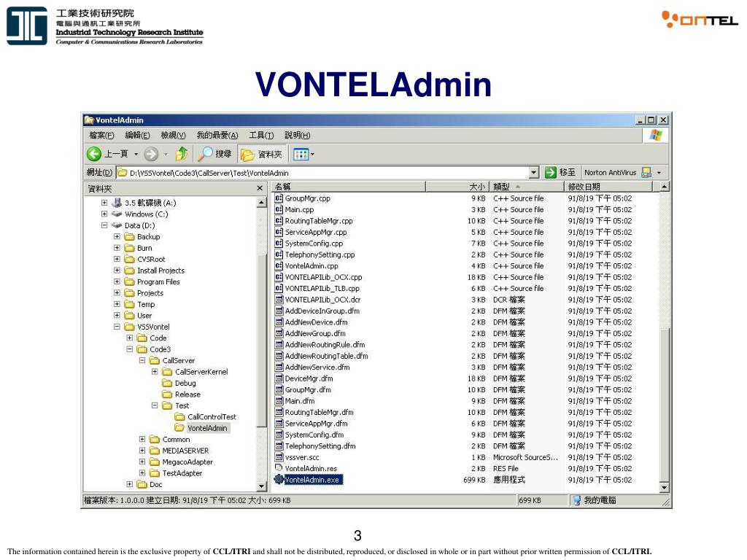Viewport: 747px width, 560px height.
Task: Select AddNewRoutingTable.dfm file name
Action: 326,356
